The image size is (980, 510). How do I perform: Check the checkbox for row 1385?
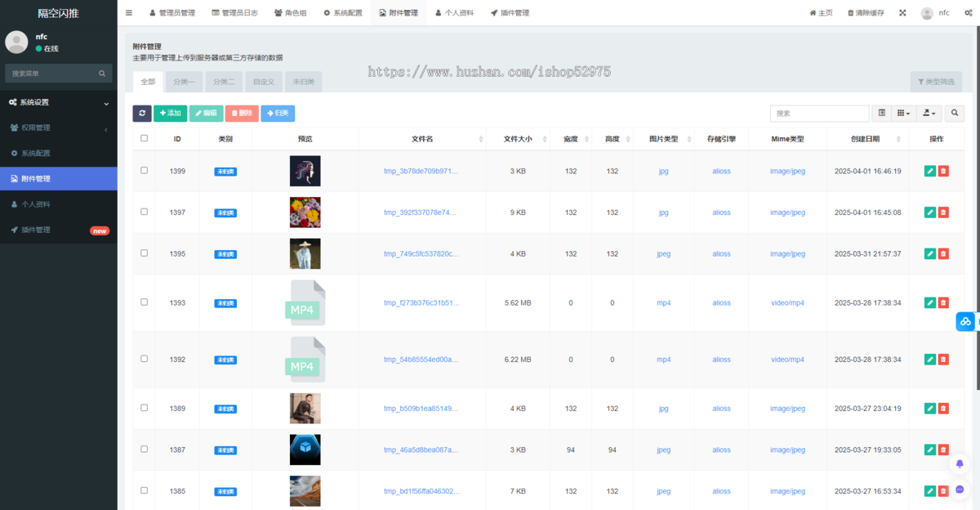pyautogui.click(x=145, y=490)
